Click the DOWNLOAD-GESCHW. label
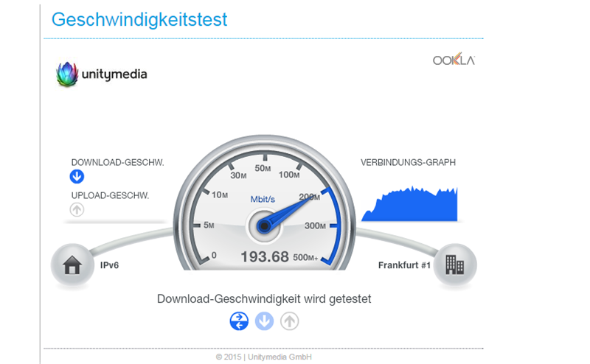 117,162
